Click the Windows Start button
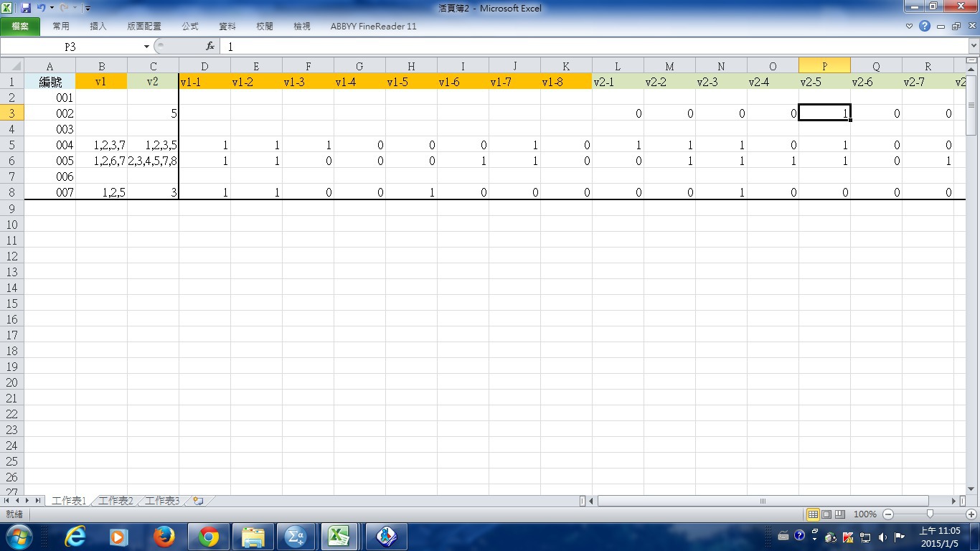 pos(18,536)
